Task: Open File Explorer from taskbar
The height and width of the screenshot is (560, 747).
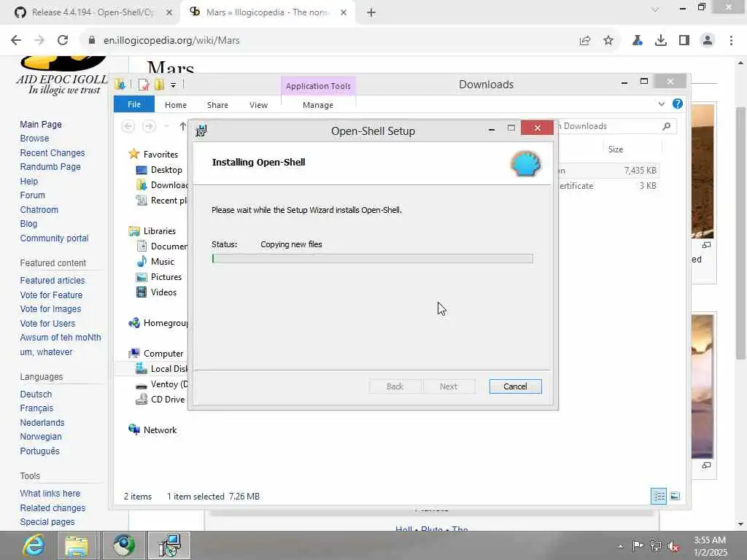Action: point(77,545)
